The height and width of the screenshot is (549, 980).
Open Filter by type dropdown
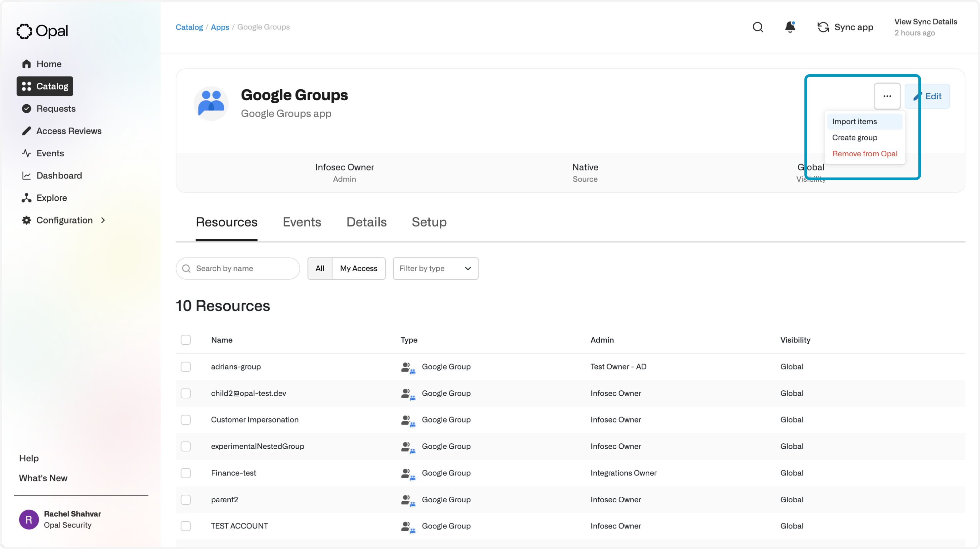[436, 269]
